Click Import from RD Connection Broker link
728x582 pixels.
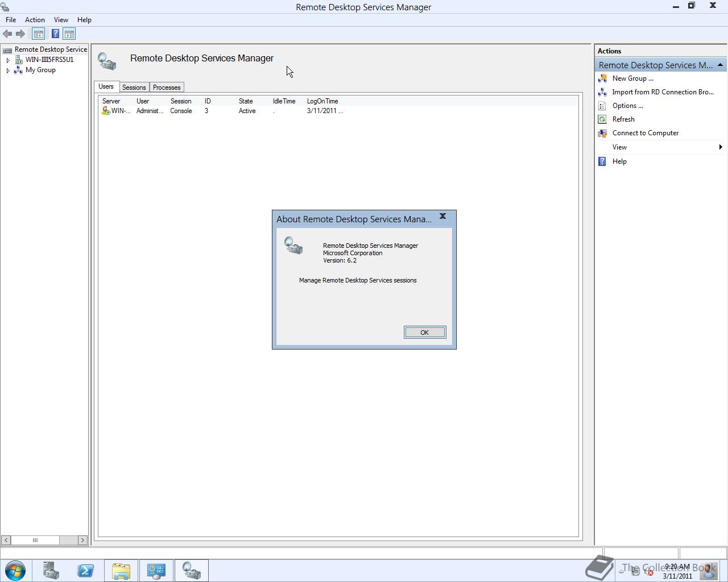coord(663,92)
